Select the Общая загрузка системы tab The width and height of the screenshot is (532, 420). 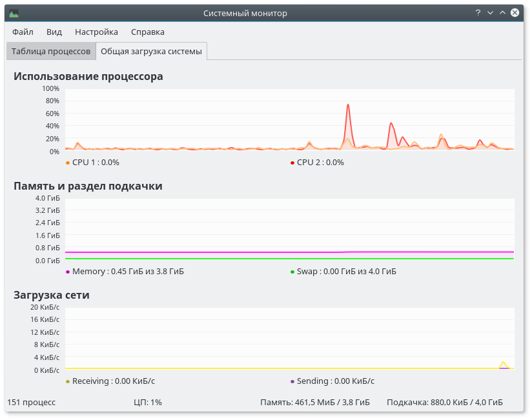pos(151,52)
